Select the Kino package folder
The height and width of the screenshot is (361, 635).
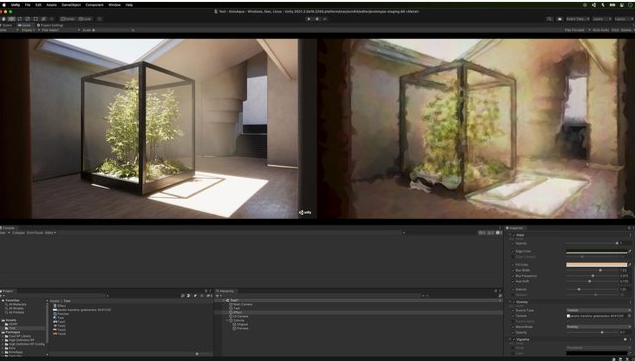10,348
